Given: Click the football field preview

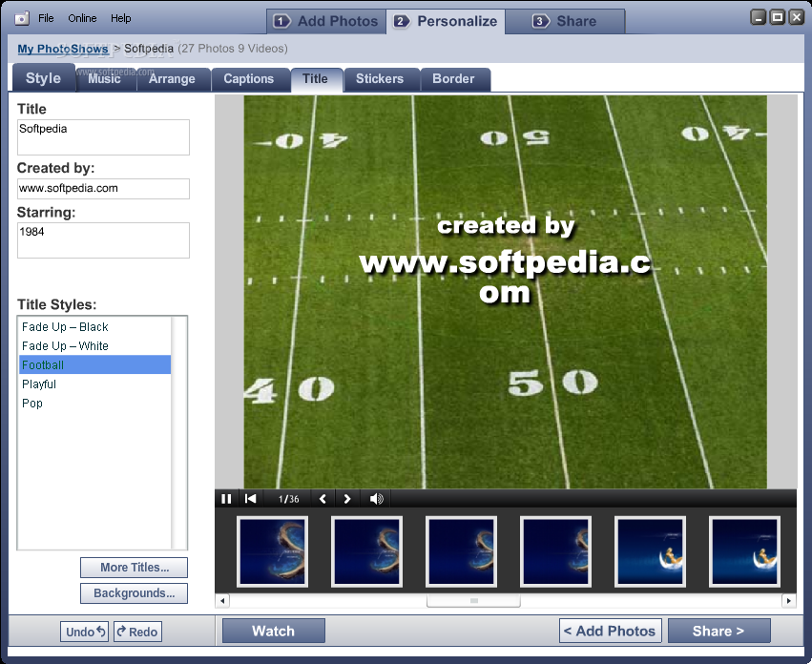Looking at the screenshot, I should click(505, 292).
